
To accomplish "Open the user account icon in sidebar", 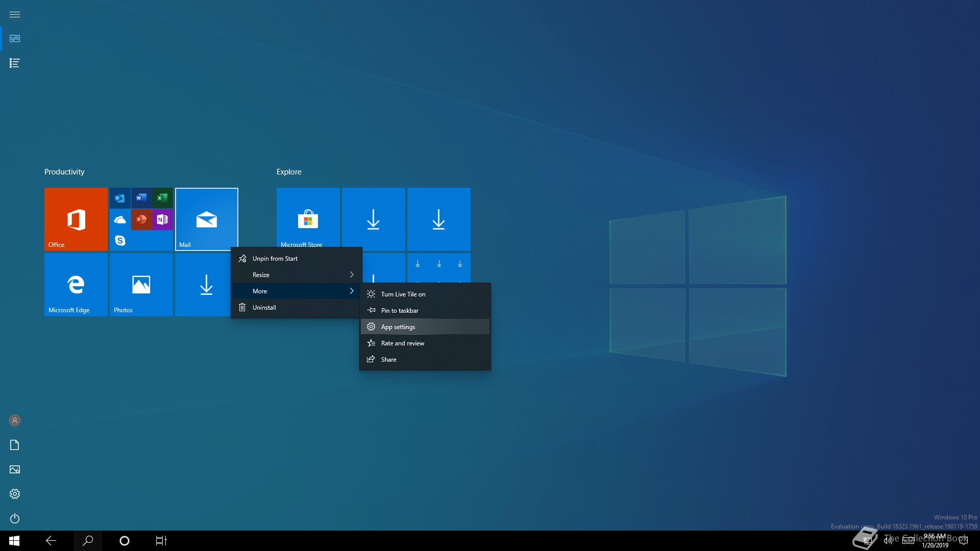I will [15, 420].
